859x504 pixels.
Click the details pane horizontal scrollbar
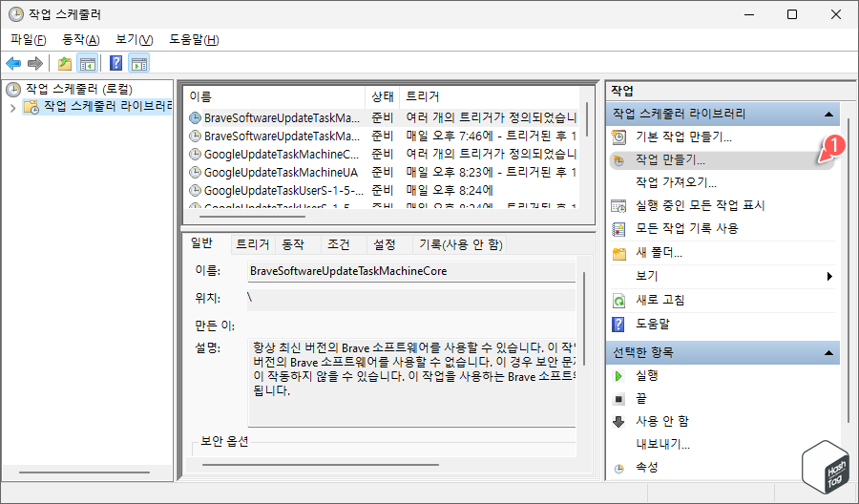(x=321, y=465)
